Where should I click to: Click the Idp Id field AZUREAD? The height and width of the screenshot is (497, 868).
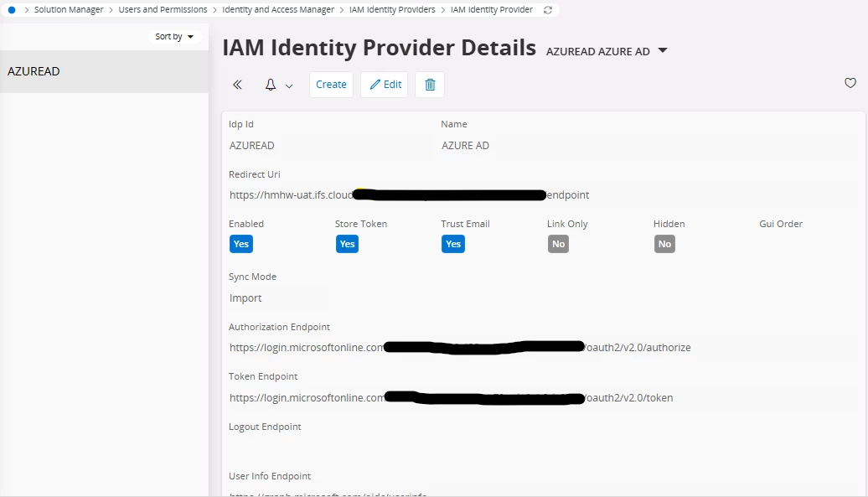[330, 146]
